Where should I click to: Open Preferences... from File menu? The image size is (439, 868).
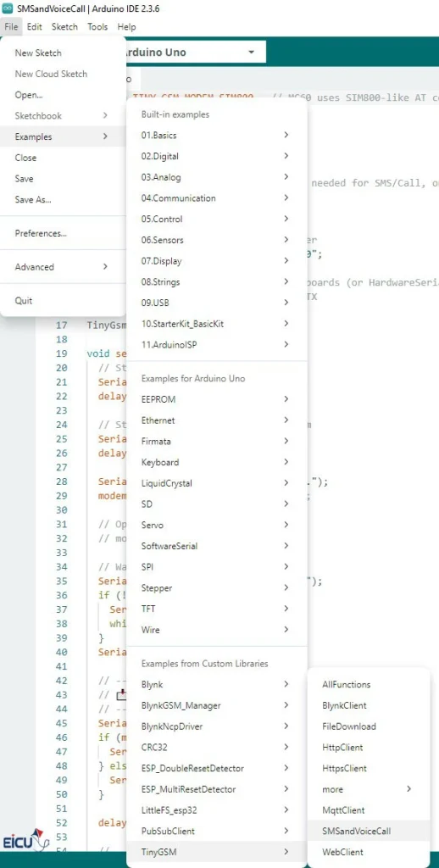pyautogui.click(x=63, y=234)
